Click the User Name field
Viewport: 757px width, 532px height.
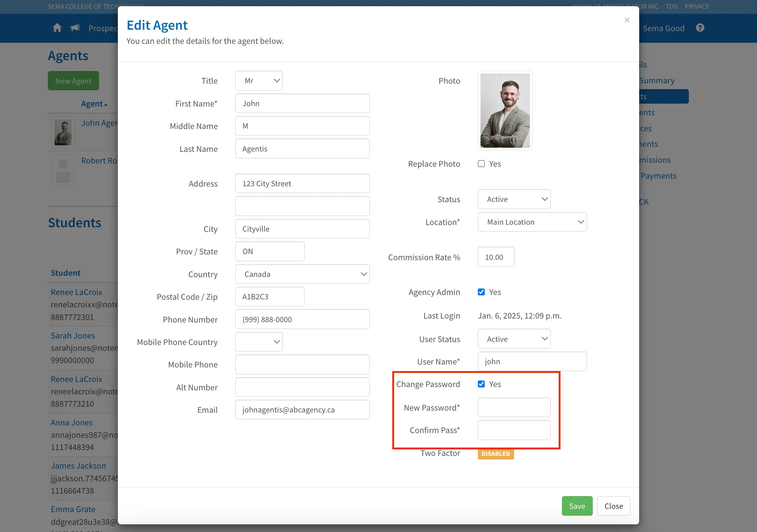point(532,361)
